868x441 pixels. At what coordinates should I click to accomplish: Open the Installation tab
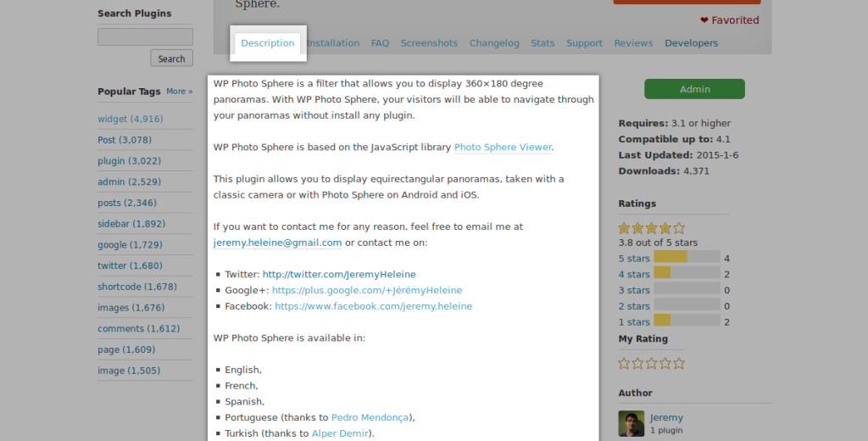tap(332, 43)
